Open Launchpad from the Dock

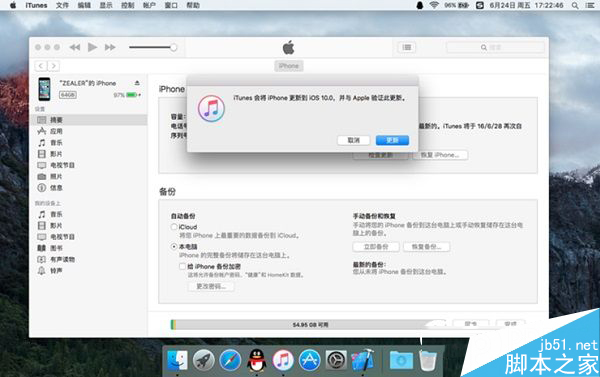coord(204,360)
